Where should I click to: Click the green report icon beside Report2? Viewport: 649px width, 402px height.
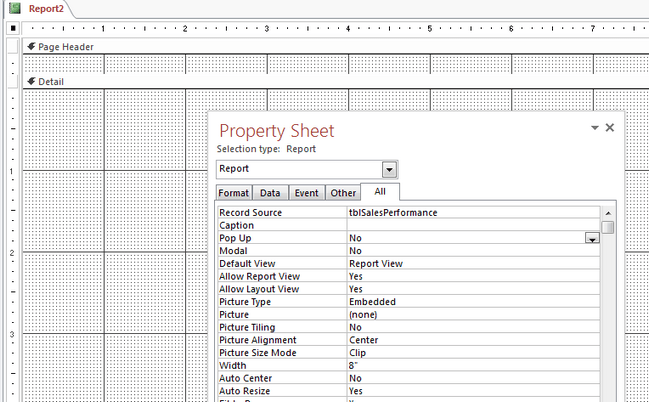pyautogui.click(x=15, y=8)
